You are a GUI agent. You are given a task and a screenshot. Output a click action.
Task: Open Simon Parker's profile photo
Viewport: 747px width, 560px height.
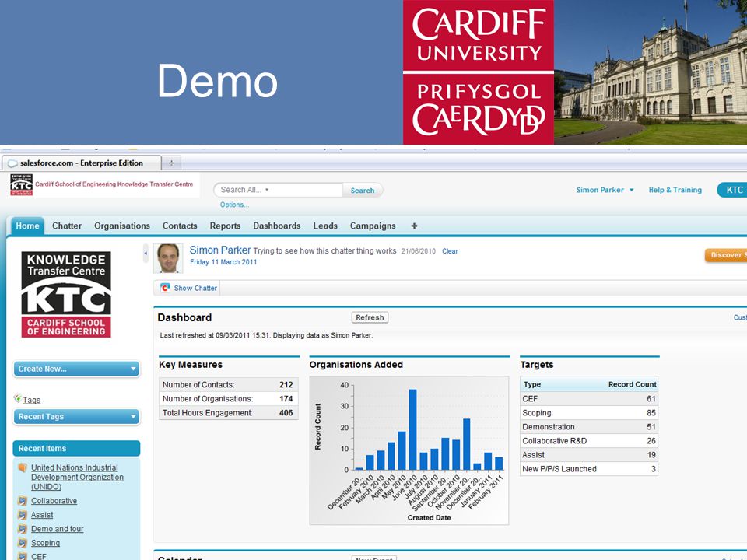click(168, 258)
